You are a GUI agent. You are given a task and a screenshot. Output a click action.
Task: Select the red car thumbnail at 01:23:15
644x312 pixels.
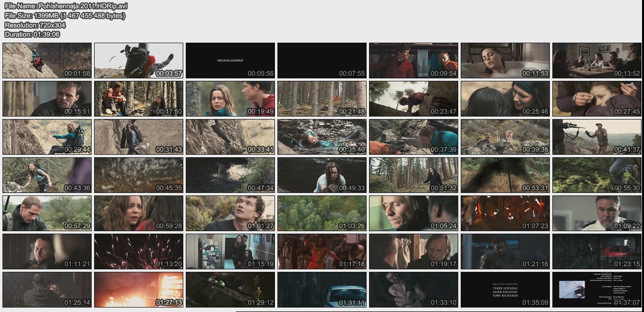point(597,251)
